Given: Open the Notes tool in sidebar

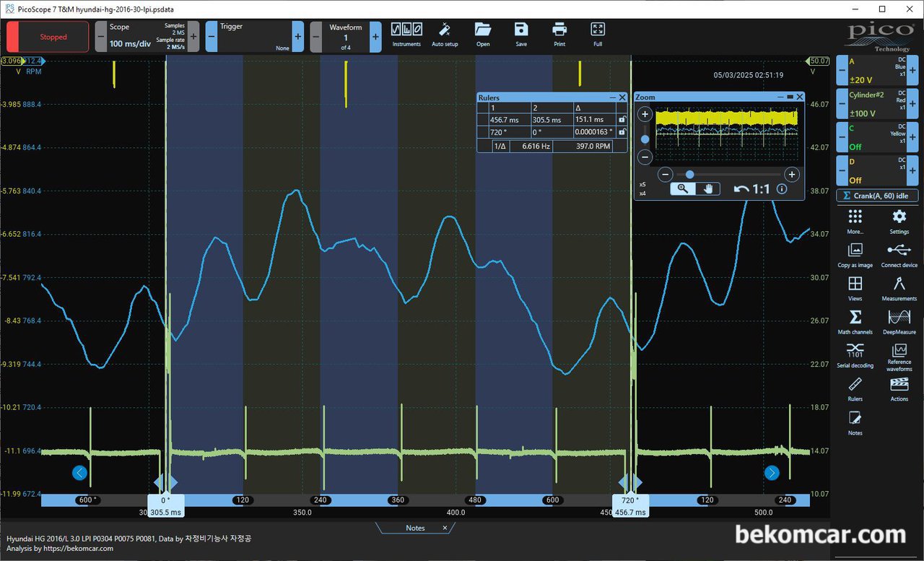Looking at the screenshot, I should [x=855, y=422].
